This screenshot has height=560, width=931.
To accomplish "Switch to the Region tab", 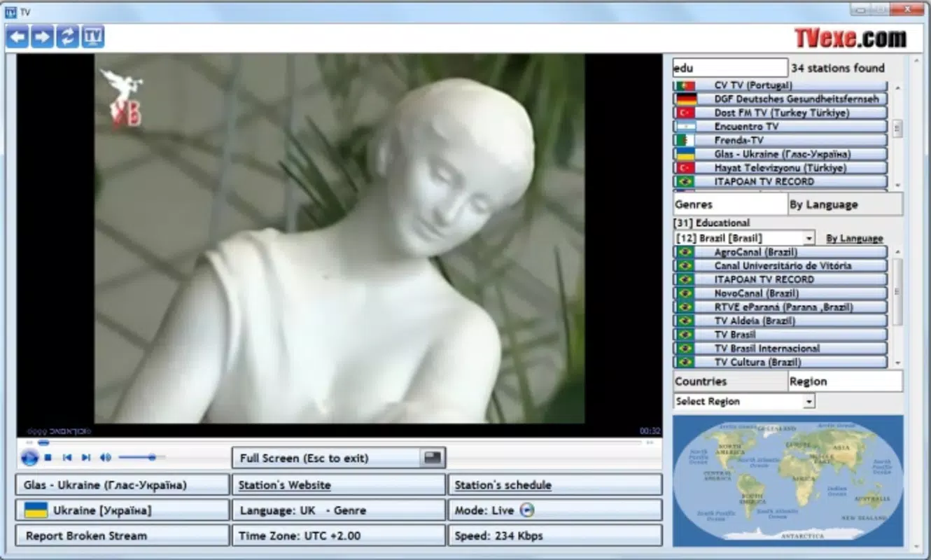I will point(845,381).
